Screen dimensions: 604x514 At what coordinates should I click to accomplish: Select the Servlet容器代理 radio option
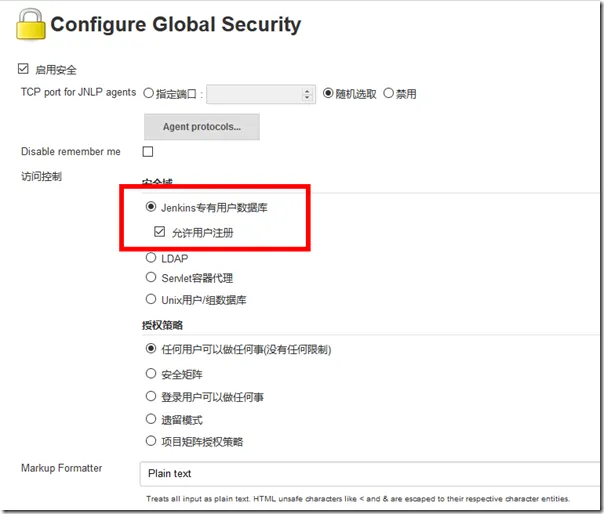151,278
